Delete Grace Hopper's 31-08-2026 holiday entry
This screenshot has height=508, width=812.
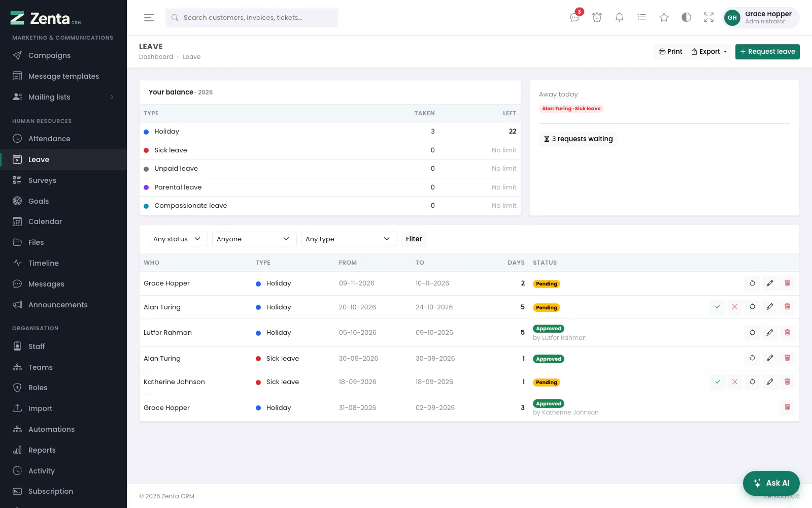click(787, 407)
